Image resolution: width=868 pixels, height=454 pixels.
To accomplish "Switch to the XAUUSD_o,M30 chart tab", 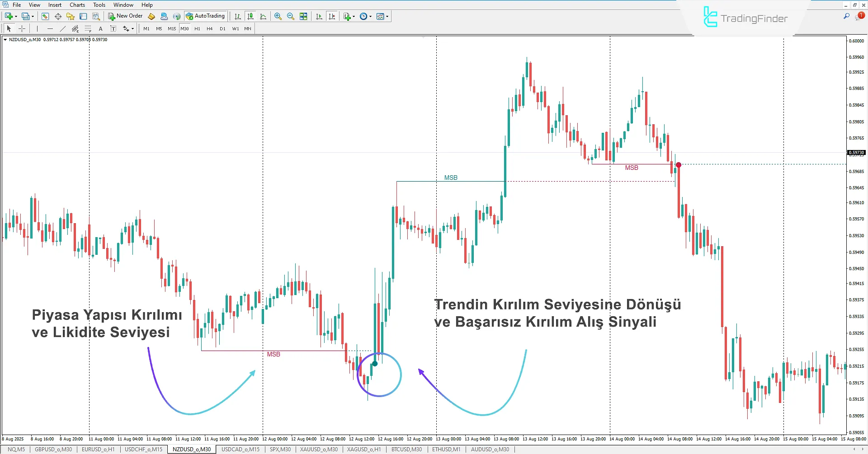I will (319, 449).
